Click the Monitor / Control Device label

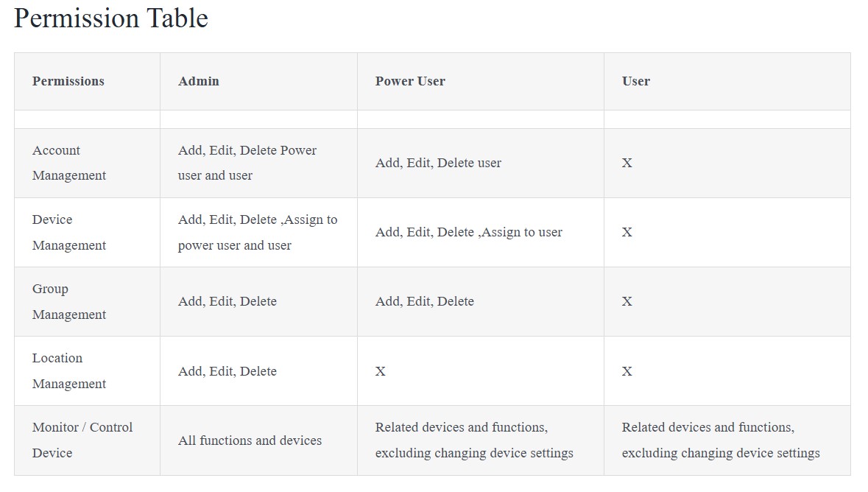[82, 440]
